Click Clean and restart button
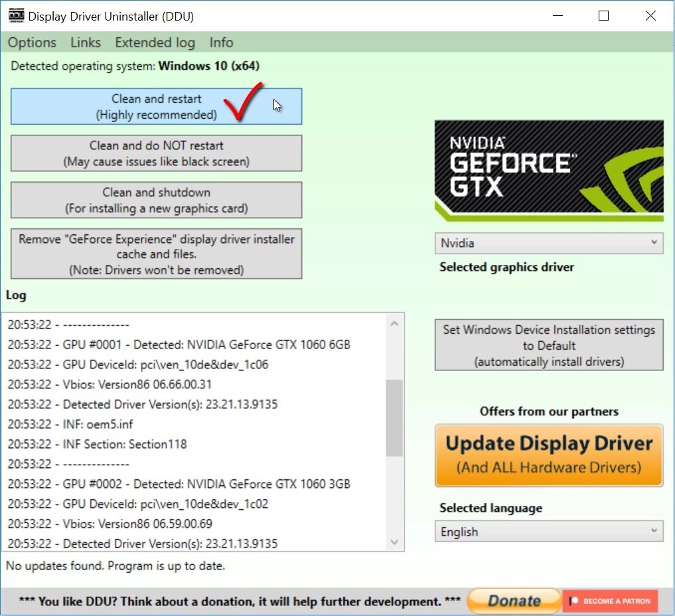 pos(156,107)
